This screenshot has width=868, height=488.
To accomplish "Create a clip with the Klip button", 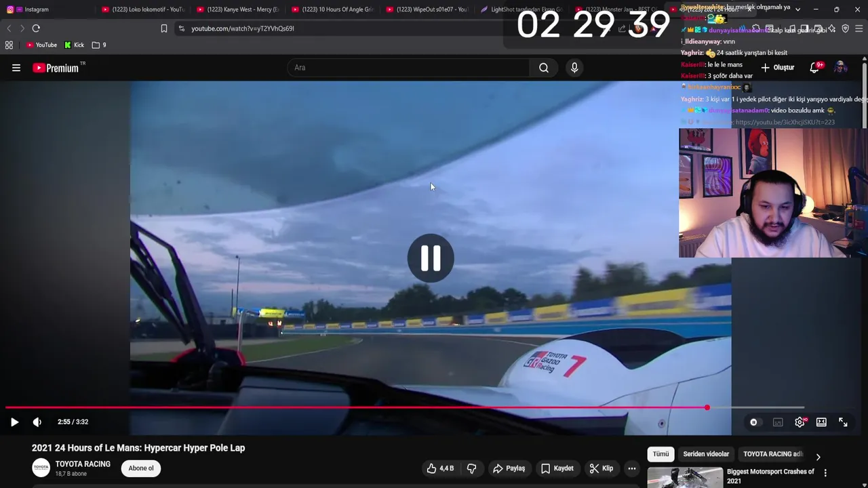I will pyautogui.click(x=601, y=468).
